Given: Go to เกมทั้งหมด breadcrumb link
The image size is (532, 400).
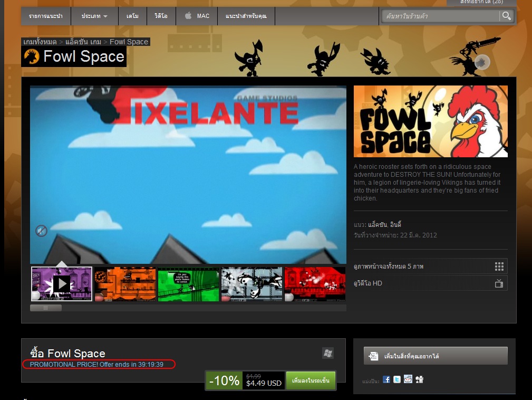Looking at the screenshot, I should 40,42.
